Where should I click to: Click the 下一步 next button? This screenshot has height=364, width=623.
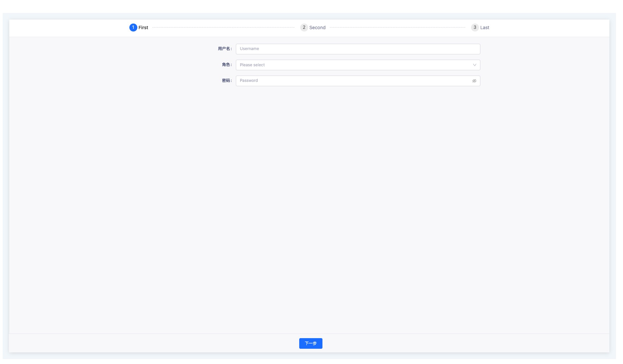tap(311, 343)
